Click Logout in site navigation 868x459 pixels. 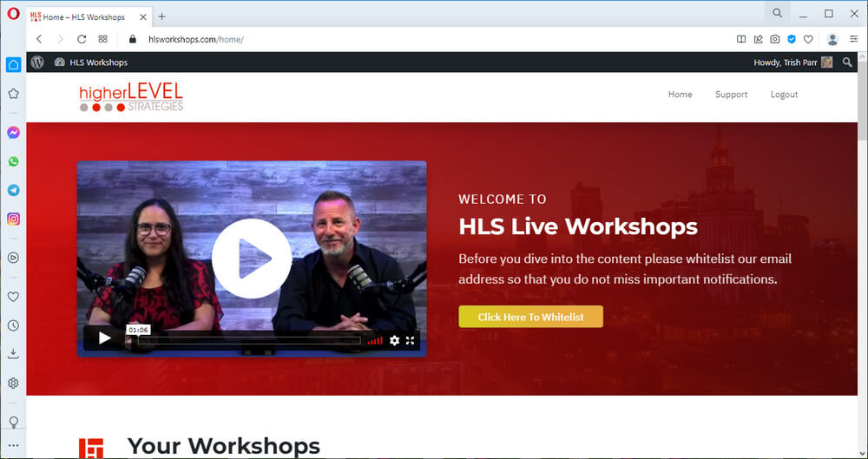[x=785, y=95]
